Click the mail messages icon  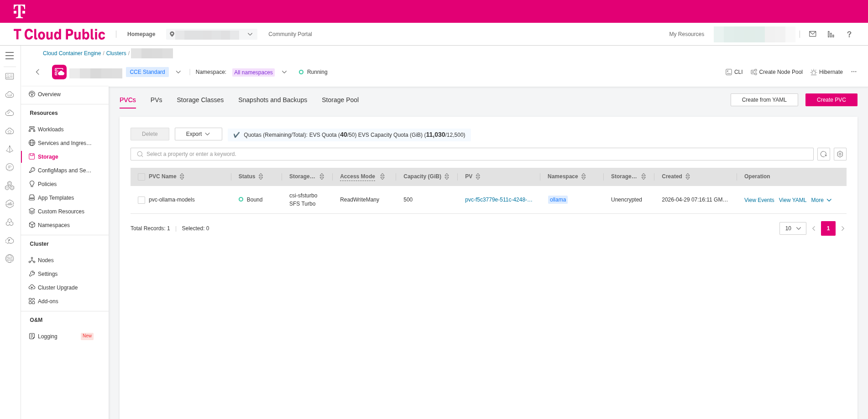point(813,34)
